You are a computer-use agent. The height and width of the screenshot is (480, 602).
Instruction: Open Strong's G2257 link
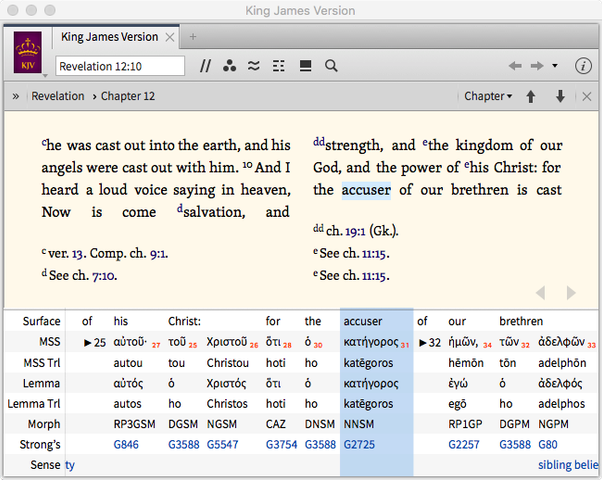point(464,445)
